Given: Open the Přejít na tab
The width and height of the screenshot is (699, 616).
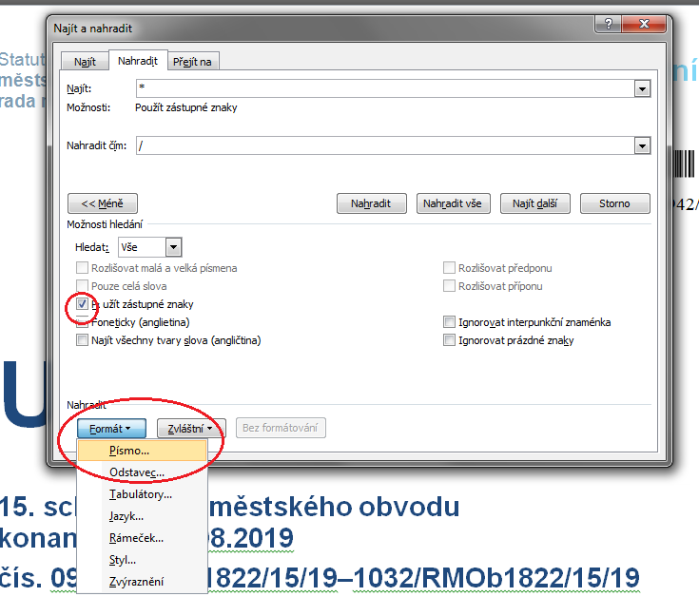Looking at the screenshot, I should click(x=192, y=62).
